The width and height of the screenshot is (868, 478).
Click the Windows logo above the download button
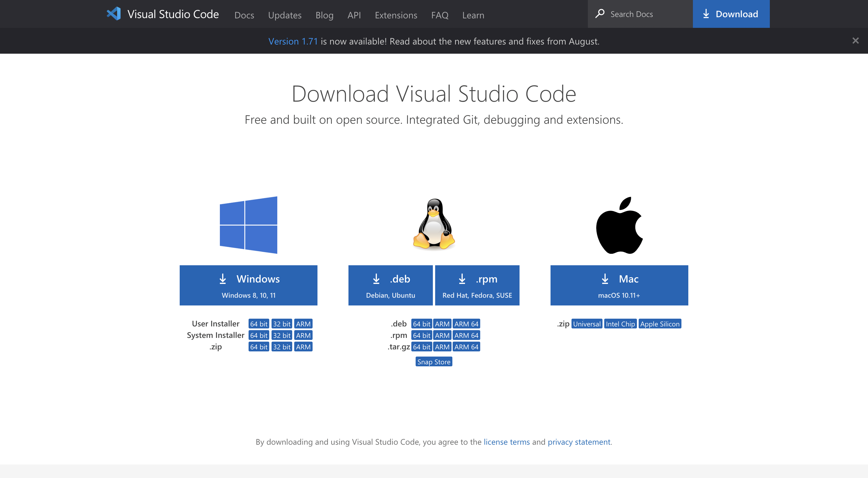tap(248, 225)
